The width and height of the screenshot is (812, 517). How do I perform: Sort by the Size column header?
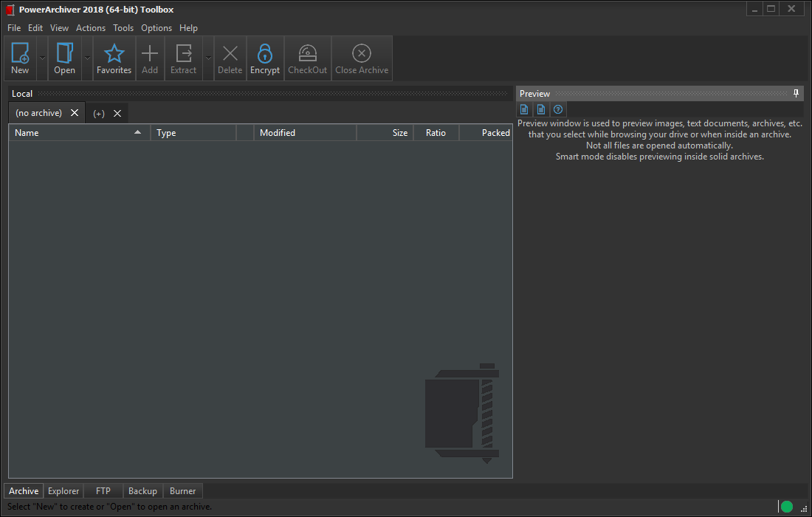coord(385,133)
